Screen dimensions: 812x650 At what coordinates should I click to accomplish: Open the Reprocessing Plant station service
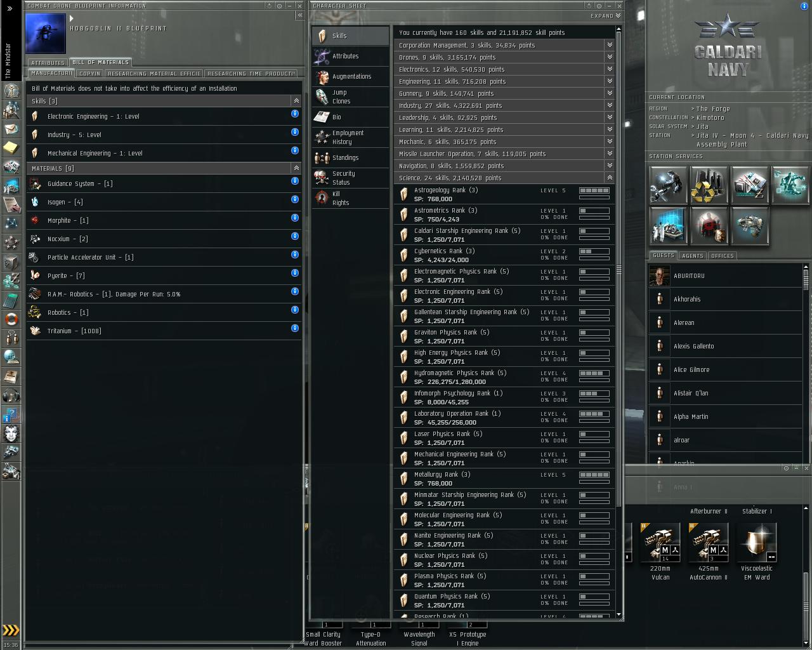click(x=709, y=185)
